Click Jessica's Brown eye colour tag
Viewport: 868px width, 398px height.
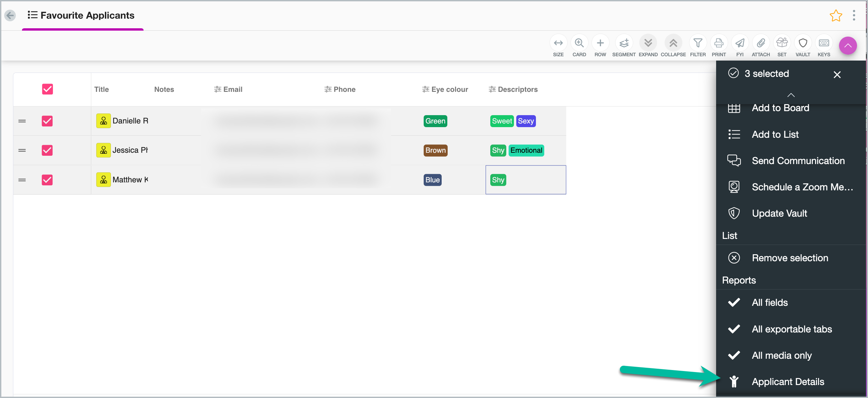pyautogui.click(x=435, y=150)
